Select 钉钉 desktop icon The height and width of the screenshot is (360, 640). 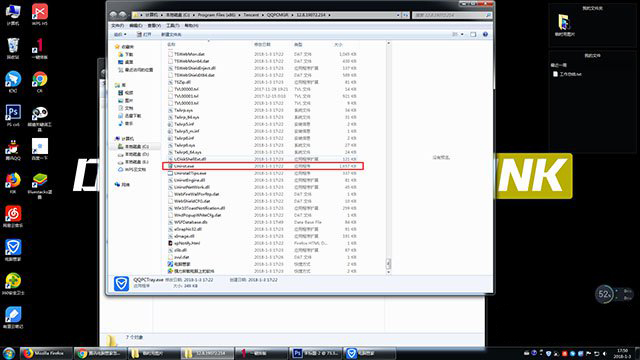(13, 82)
